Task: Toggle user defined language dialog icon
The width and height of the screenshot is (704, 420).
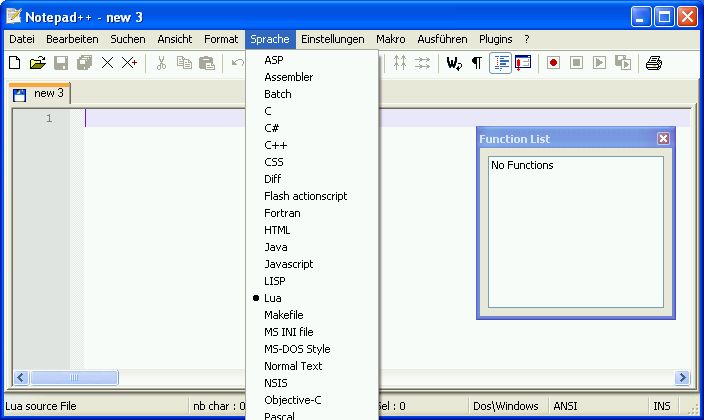Action: point(523,63)
